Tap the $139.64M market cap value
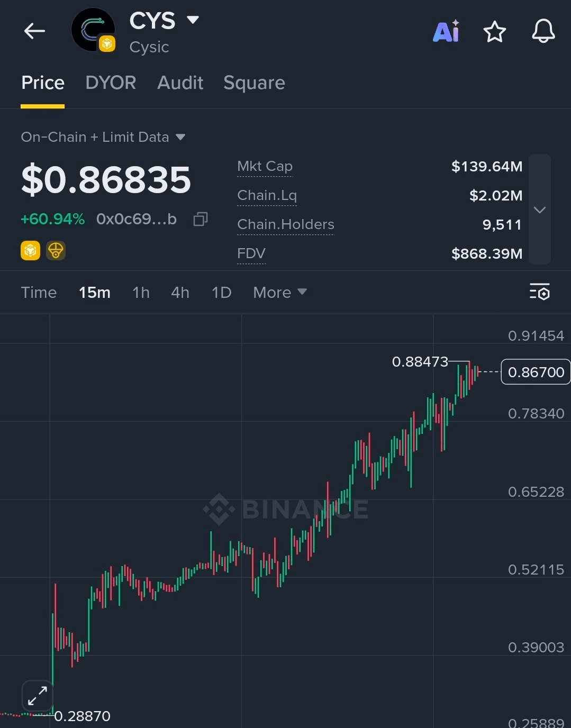 pos(487,167)
